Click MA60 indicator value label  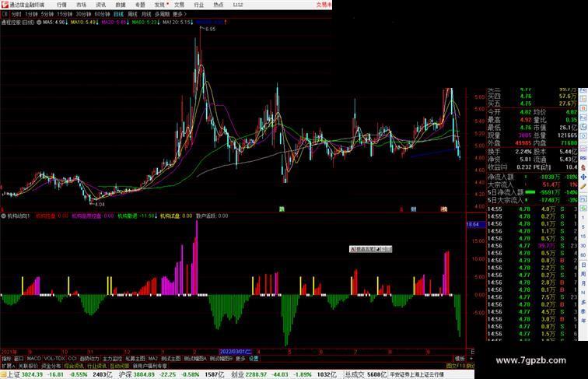click(x=145, y=23)
